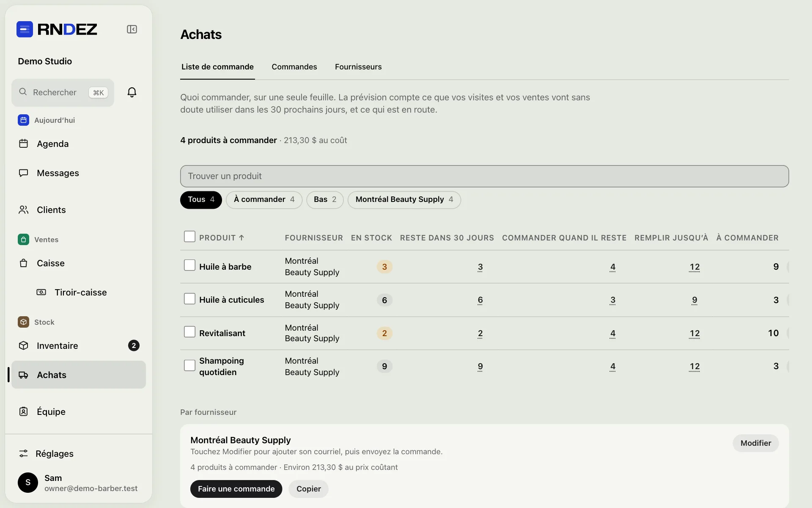Click Revitalisant stock badge 2
The image size is (812, 508).
(384, 333)
